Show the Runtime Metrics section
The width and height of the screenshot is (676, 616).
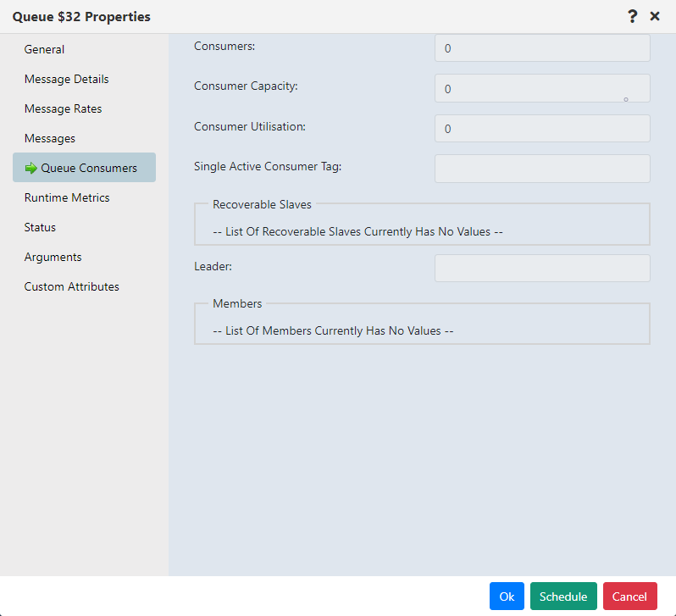click(67, 197)
